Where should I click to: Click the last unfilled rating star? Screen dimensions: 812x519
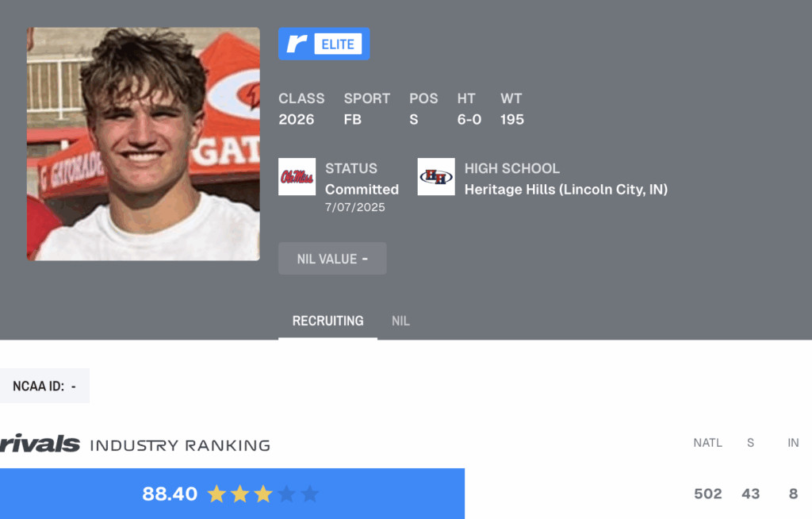(310, 494)
